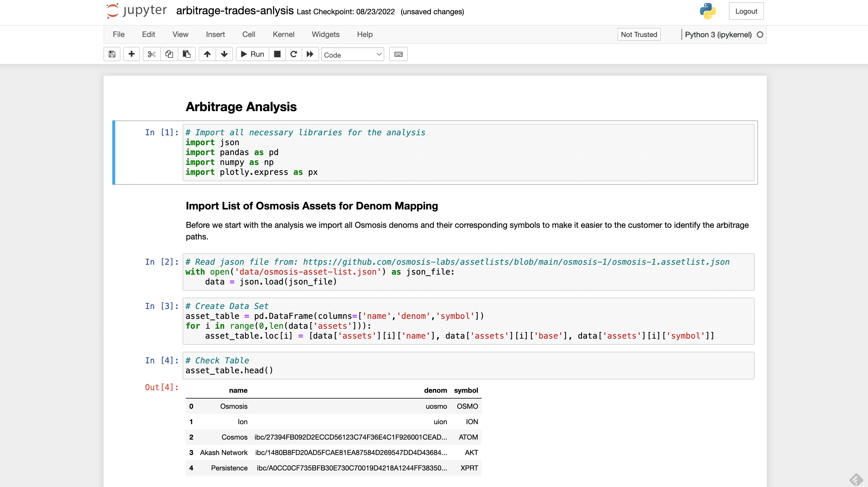This screenshot has width=868, height=487.
Task: Insert a new cell with the plus icon
Action: 131,54
